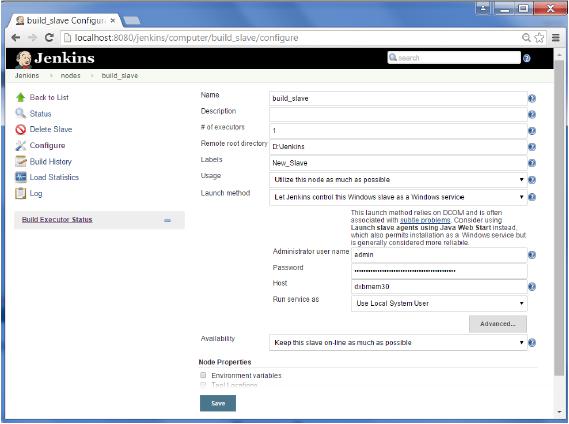Open the Build History link
569x424 pixels.
point(50,162)
